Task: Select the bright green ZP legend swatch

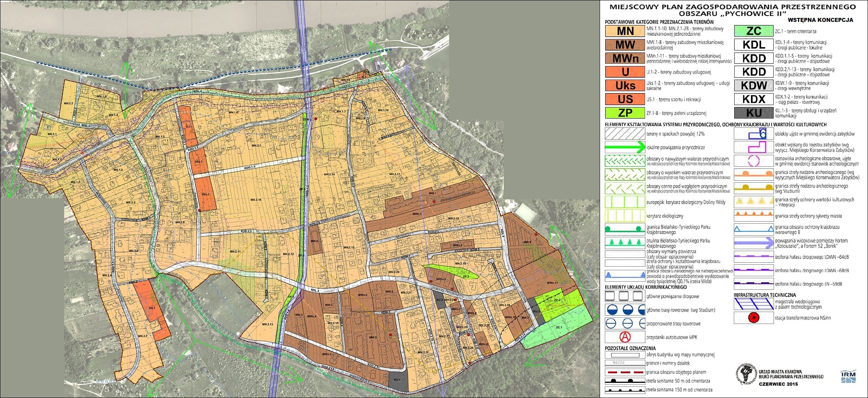Action: click(x=625, y=113)
